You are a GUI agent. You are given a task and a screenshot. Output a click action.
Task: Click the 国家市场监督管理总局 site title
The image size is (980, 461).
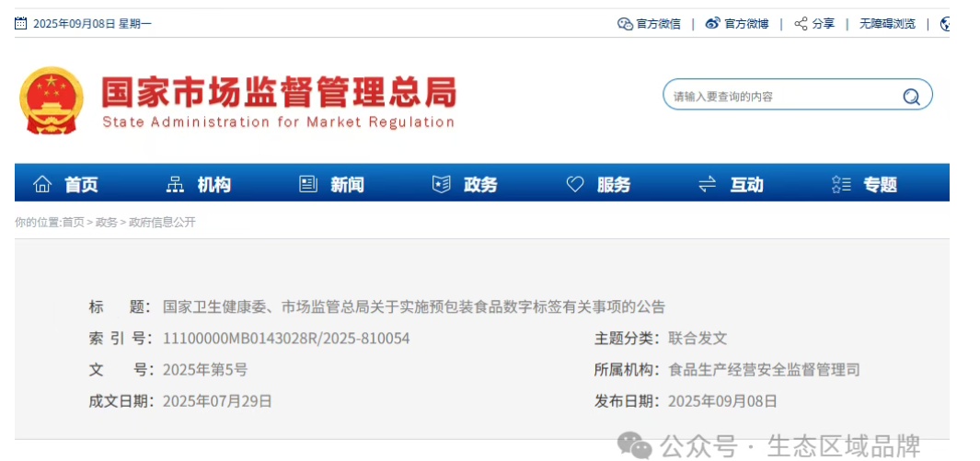point(278,92)
